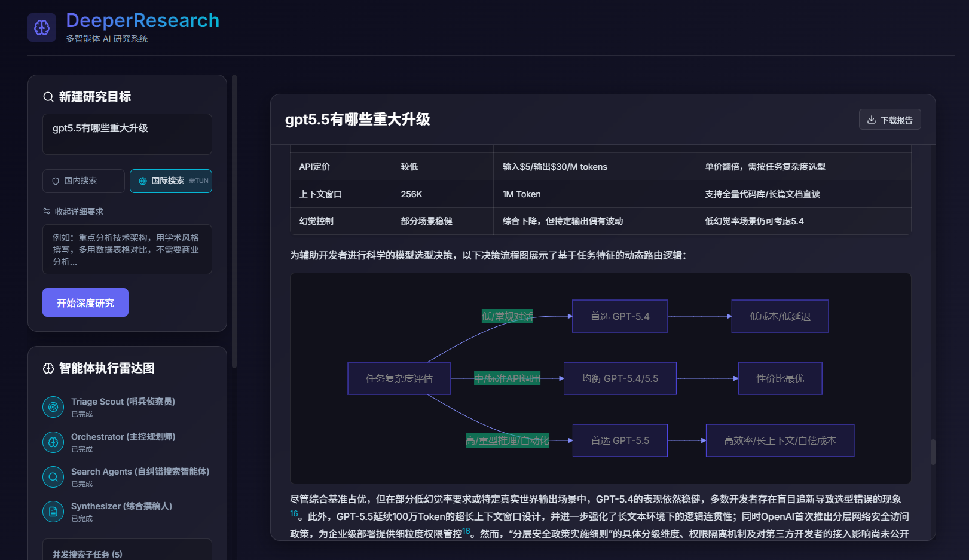The width and height of the screenshot is (969, 560).
Task: Click the DeeperResearch title text
Action: coord(143,20)
